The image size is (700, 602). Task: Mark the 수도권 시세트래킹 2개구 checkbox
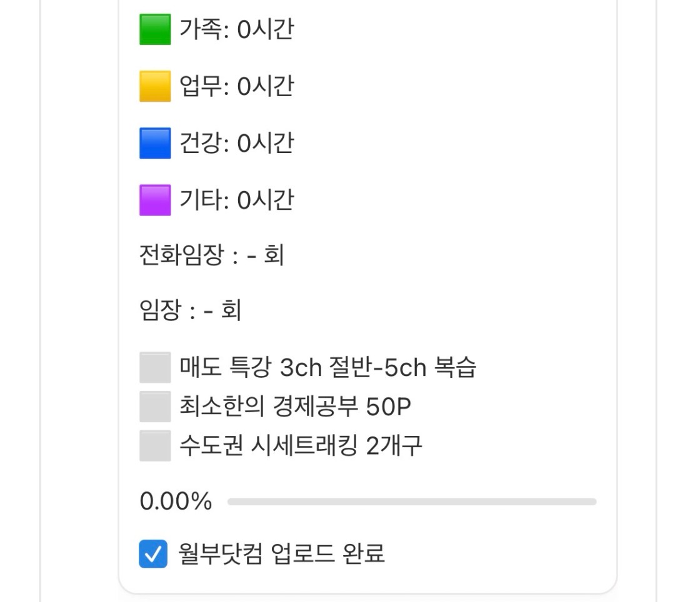click(155, 445)
